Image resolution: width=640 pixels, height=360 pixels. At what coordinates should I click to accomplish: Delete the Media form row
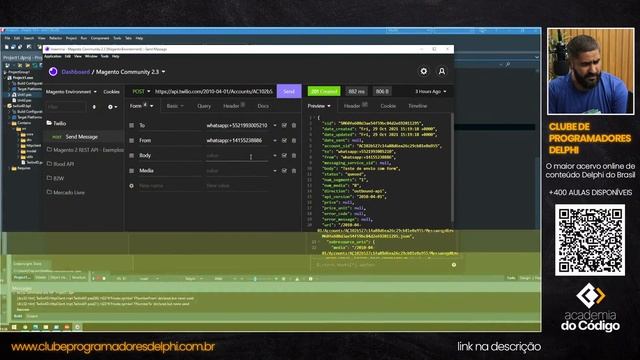click(294, 171)
